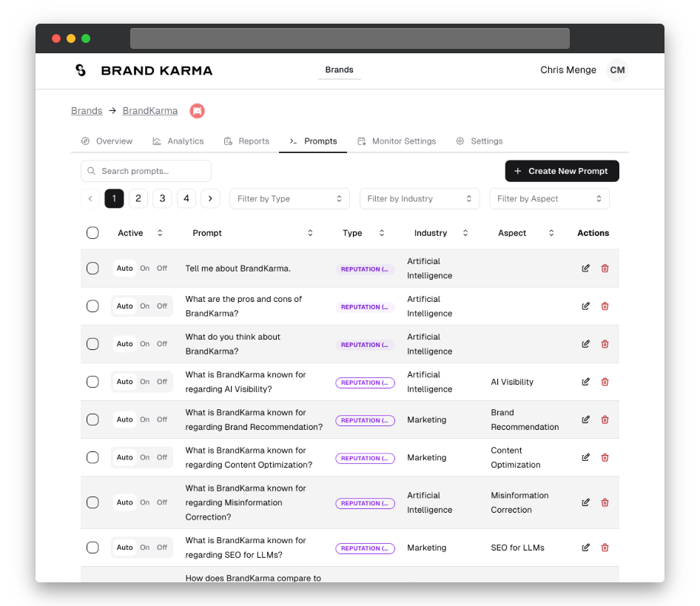Switch to the Analytics tab
Viewport: 700px width, 606px height.
click(x=178, y=141)
